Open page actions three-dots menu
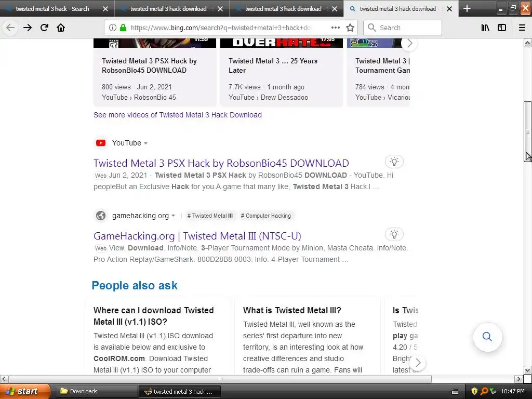This screenshot has width=532, height=399. (335, 28)
